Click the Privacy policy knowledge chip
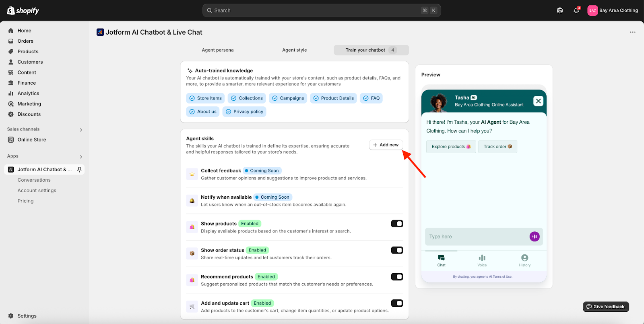The width and height of the screenshot is (644, 324). [x=244, y=112]
